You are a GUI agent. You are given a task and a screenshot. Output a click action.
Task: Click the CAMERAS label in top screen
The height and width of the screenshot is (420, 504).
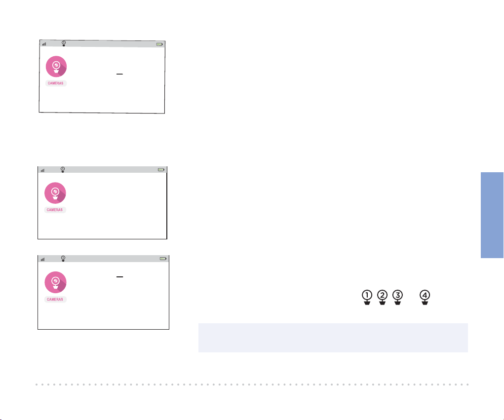(x=56, y=83)
